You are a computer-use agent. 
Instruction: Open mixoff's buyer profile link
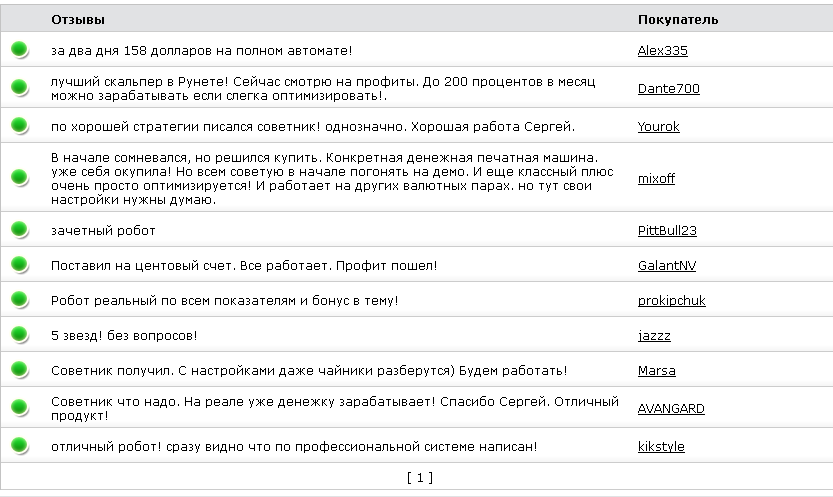click(656, 179)
